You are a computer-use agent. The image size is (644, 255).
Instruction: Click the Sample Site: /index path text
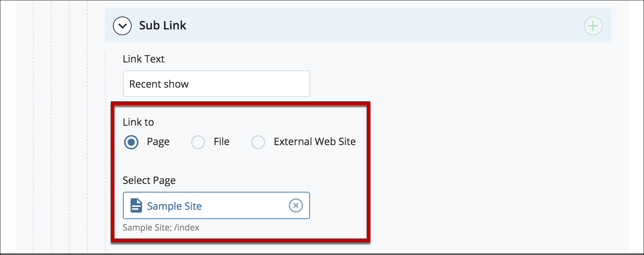(161, 227)
